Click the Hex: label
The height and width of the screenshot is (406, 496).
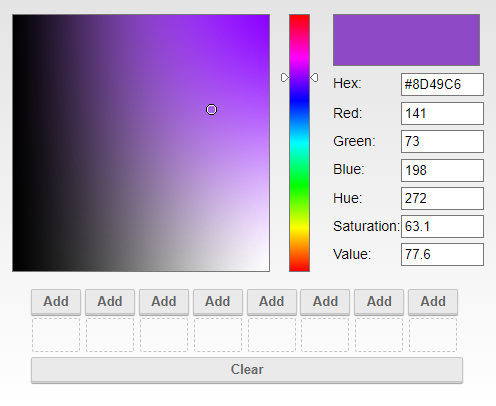[347, 83]
